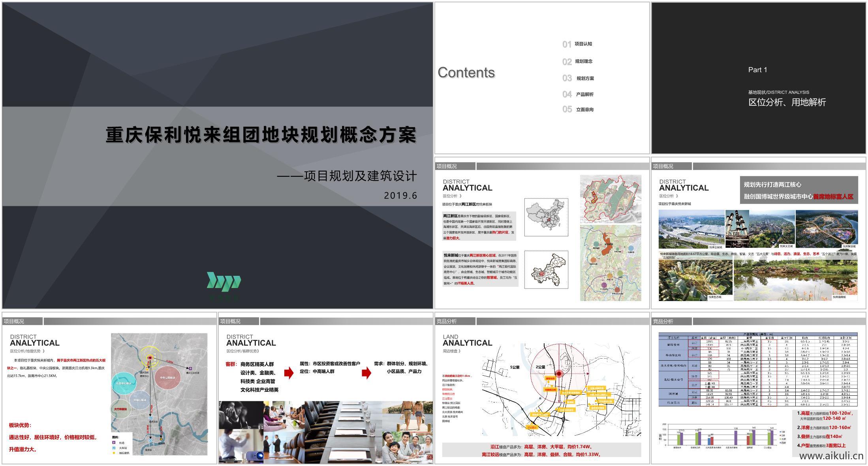Click the 中央公园板块 pink circle on map

click(x=168, y=378)
